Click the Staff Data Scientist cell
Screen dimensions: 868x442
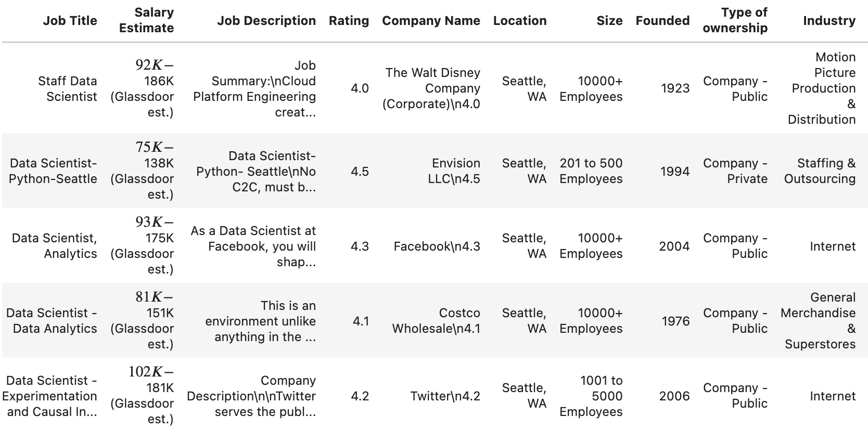point(68,88)
